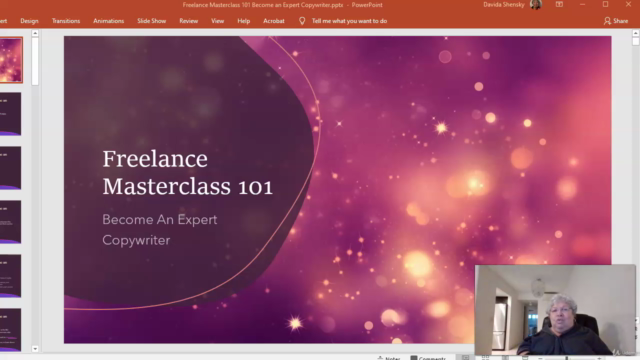
Task: Open the View ribbon tab
Action: [x=218, y=21]
